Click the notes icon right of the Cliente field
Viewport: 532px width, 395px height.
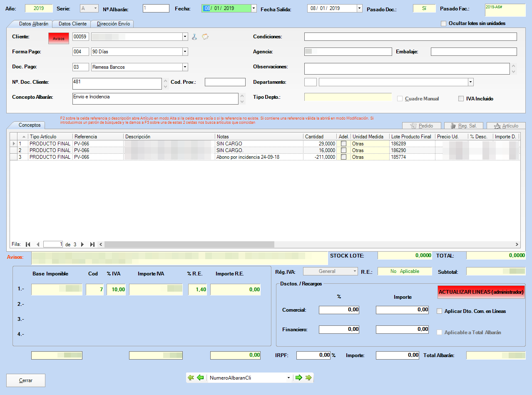coord(205,37)
